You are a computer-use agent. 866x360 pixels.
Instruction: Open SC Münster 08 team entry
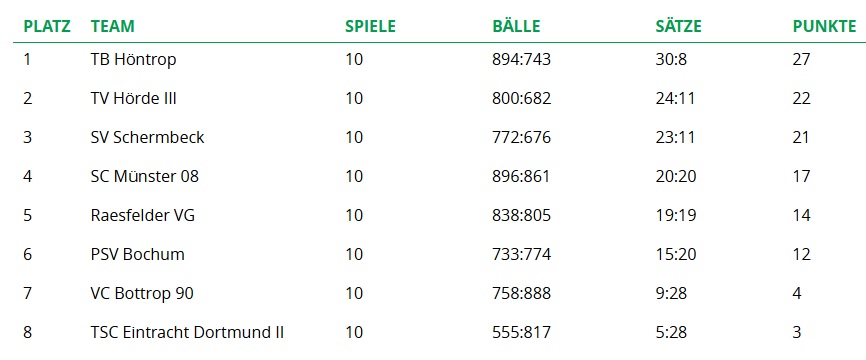145,176
